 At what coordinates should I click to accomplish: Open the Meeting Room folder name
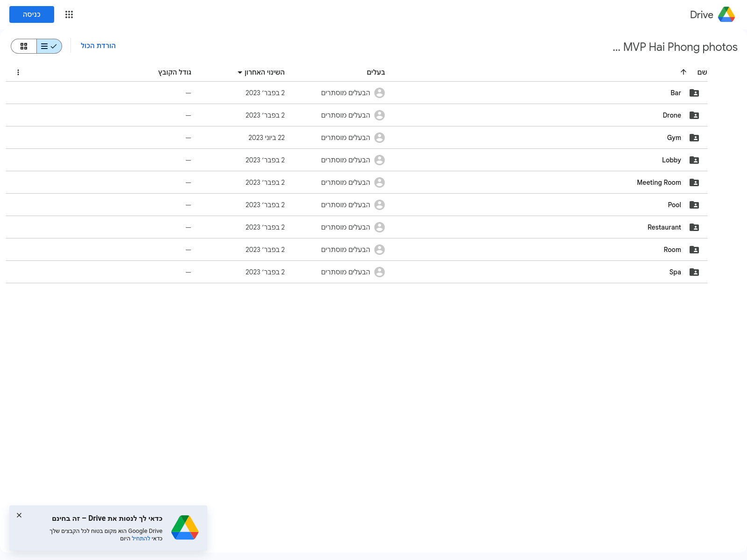click(x=659, y=182)
